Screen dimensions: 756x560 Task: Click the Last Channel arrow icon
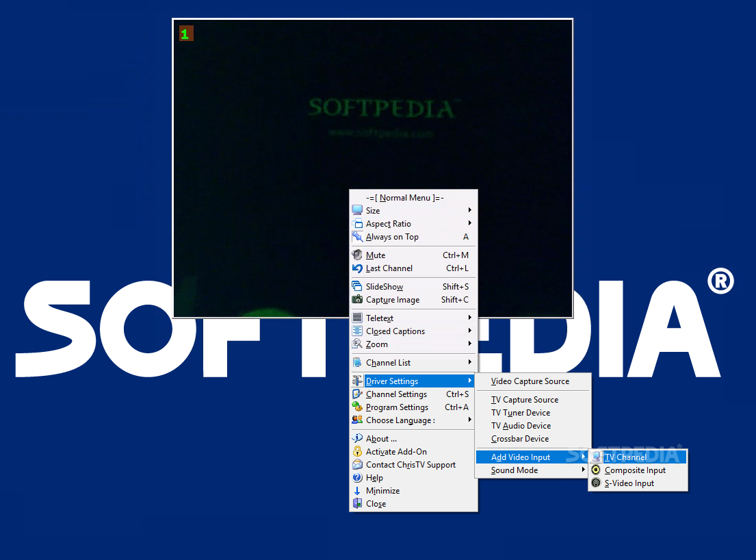[x=357, y=268]
